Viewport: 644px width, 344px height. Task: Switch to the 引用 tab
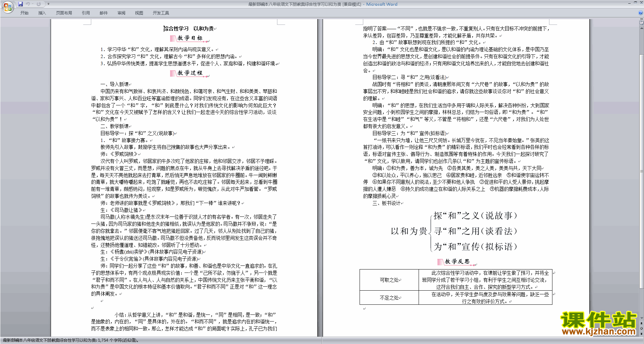[86, 13]
